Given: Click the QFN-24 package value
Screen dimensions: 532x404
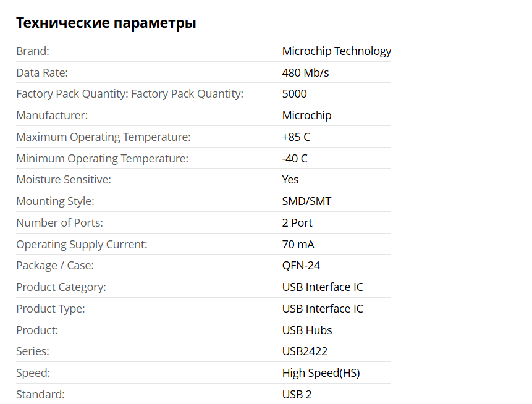Looking at the screenshot, I should pyautogui.click(x=301, y=266).
